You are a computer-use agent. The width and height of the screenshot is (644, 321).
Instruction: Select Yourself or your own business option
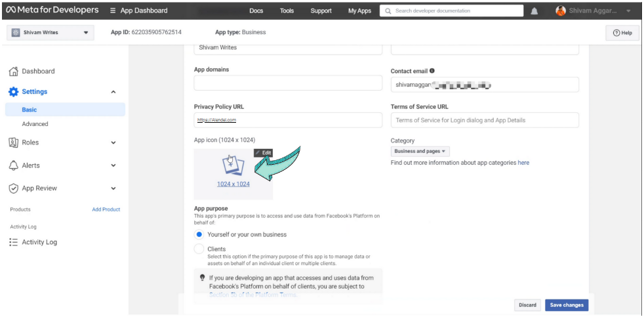click(x=199, y=234)
